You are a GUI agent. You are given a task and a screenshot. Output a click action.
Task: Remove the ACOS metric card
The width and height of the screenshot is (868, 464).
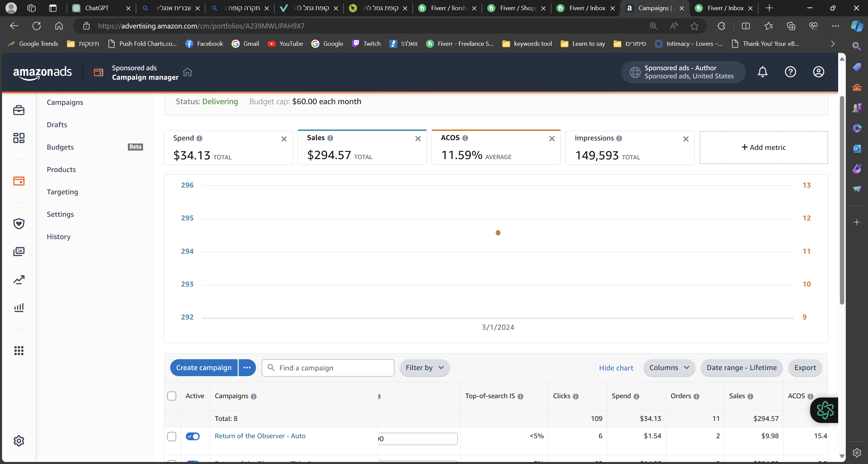tap(552, 139)
